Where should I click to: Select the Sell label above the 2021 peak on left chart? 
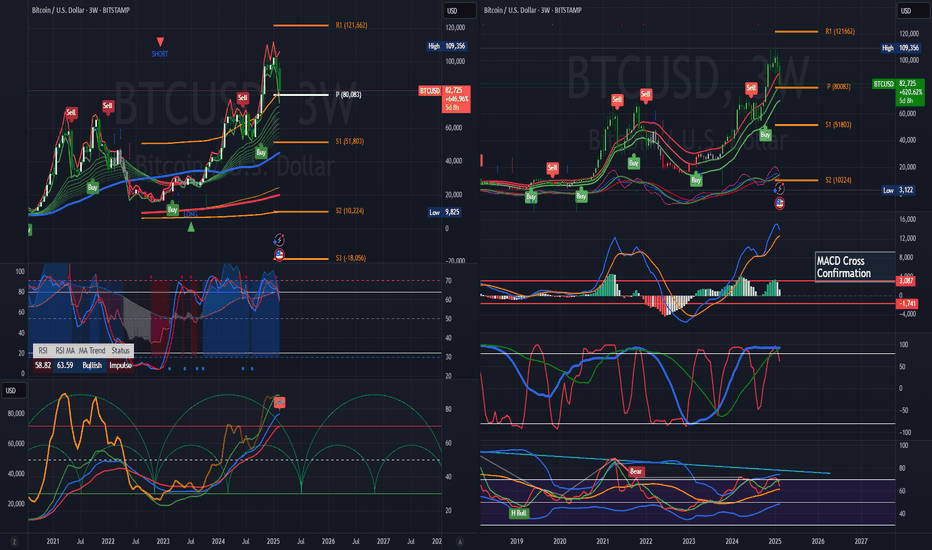[71, 113]
